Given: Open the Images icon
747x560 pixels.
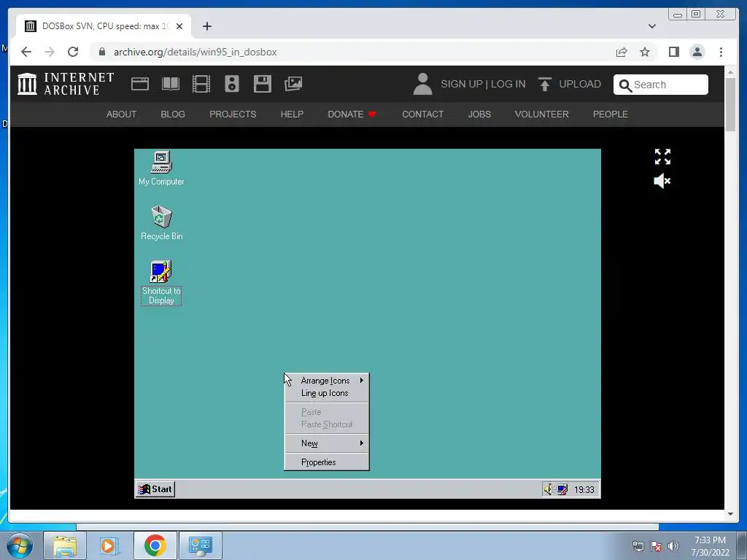Looking at the screenshot, I should (293, 84).
